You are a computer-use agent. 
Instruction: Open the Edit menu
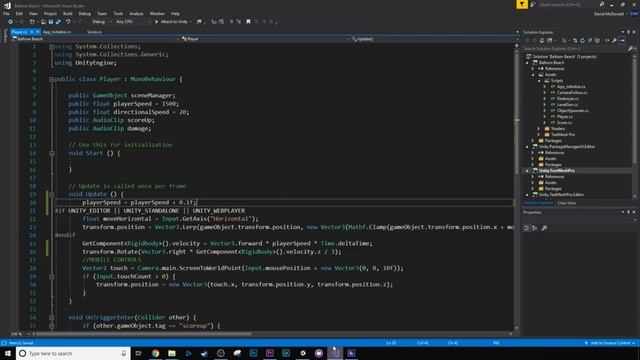tap(19, 13)
